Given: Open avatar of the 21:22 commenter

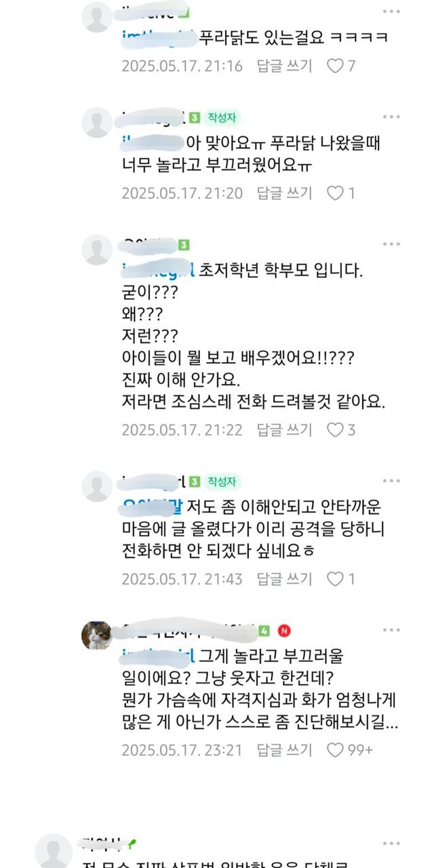Looking at the screenshot, I should 97,249.
